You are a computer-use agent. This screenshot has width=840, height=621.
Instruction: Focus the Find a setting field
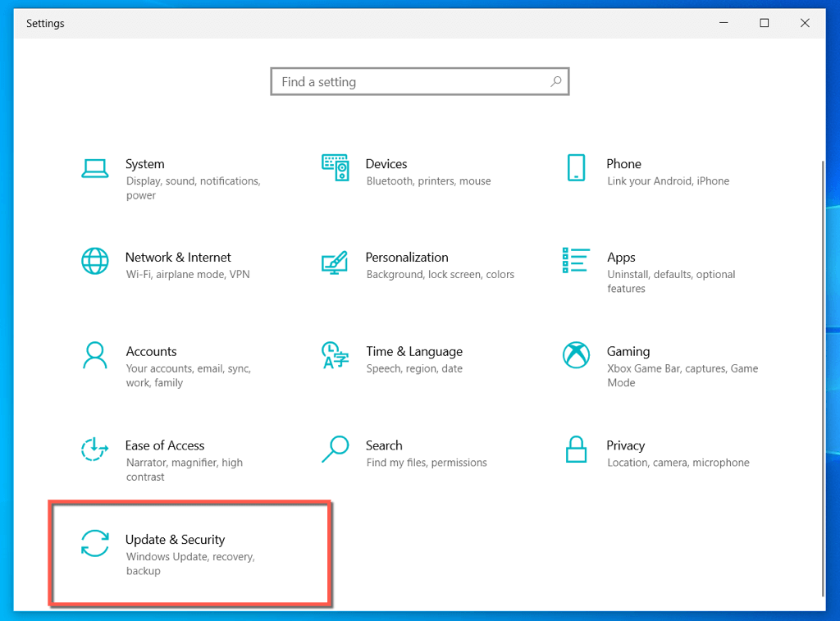coord(419,81)
